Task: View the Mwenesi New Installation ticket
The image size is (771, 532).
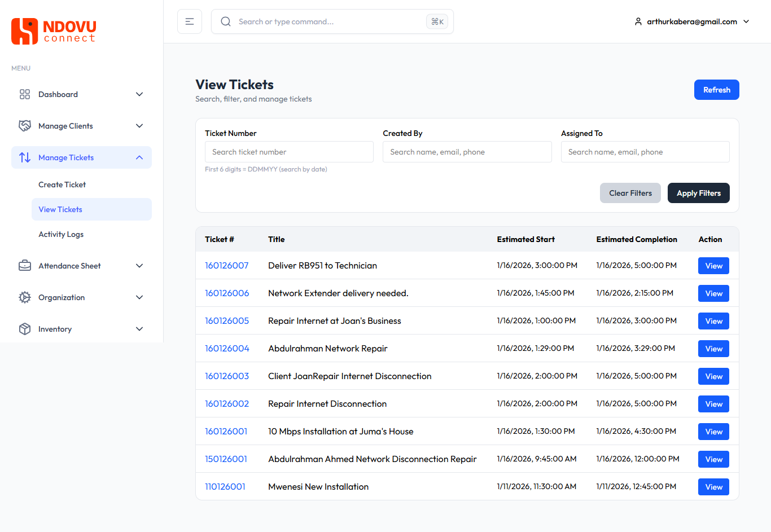Action: tap(713, 486)
